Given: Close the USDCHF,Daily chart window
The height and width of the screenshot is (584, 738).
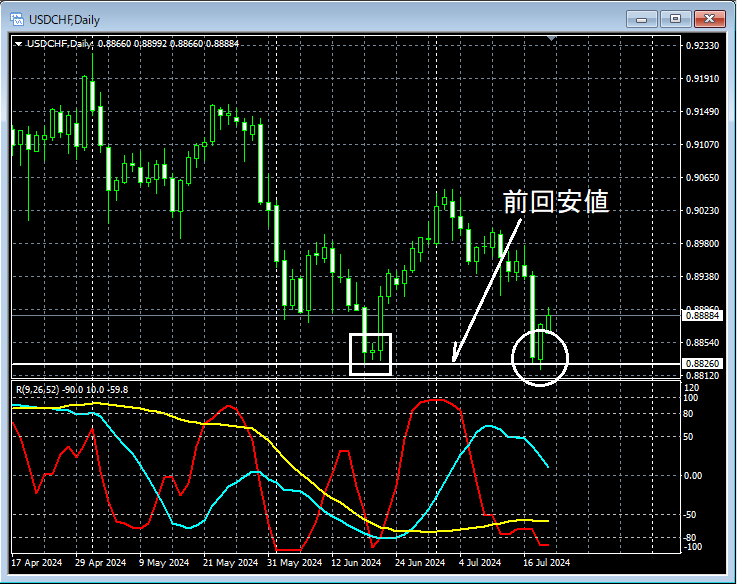Looking at the screenshot, I should tap(709, 19).
